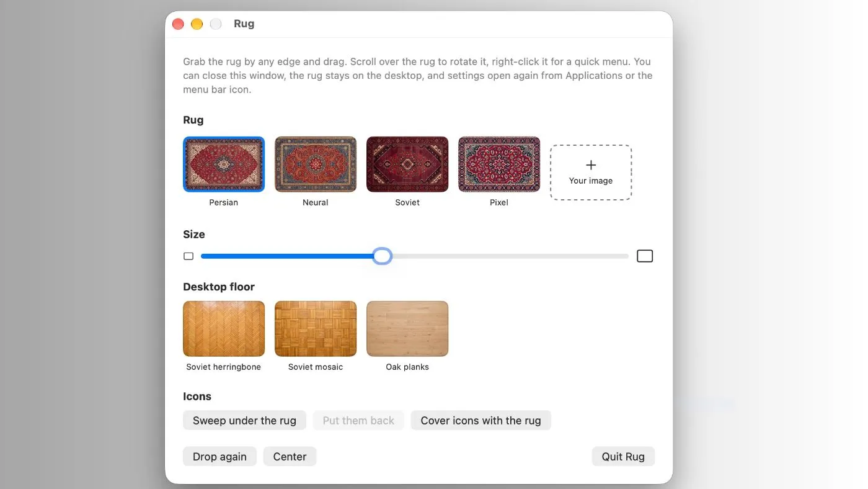Add your own rug image
The image size is (868, 489).
pos(591,173)
